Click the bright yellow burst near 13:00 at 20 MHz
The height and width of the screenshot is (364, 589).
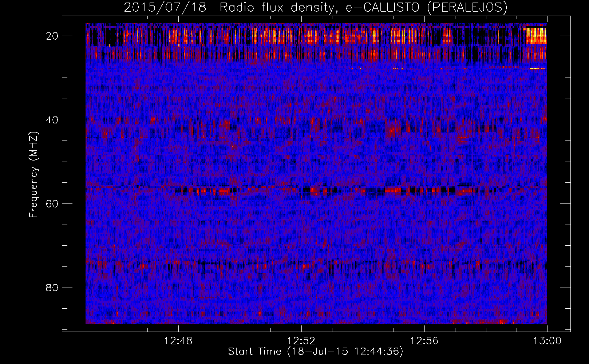tap(536, 36)
